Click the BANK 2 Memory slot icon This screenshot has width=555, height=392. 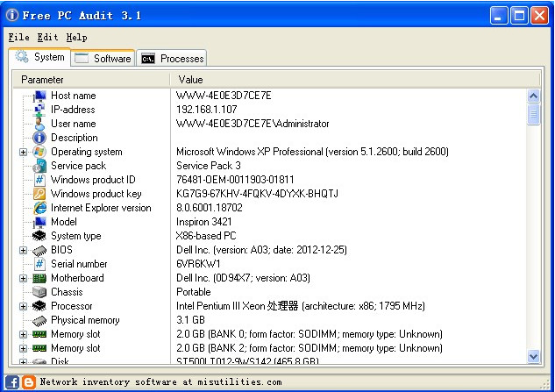(x=39, y=348)
